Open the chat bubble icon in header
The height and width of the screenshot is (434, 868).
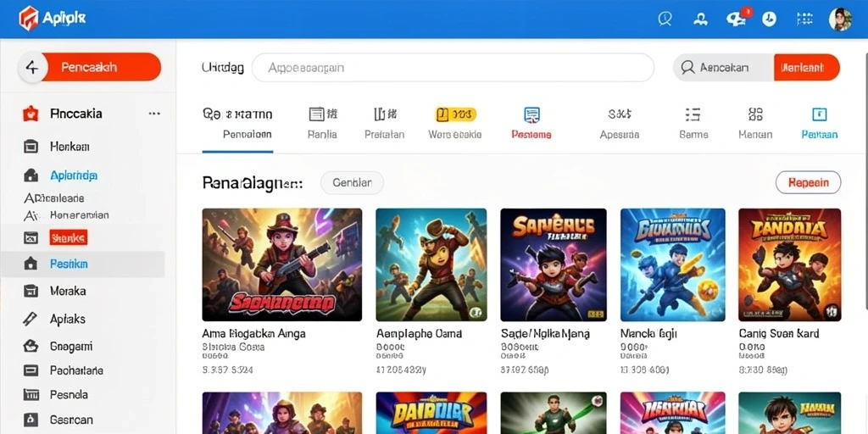(665, 19)
